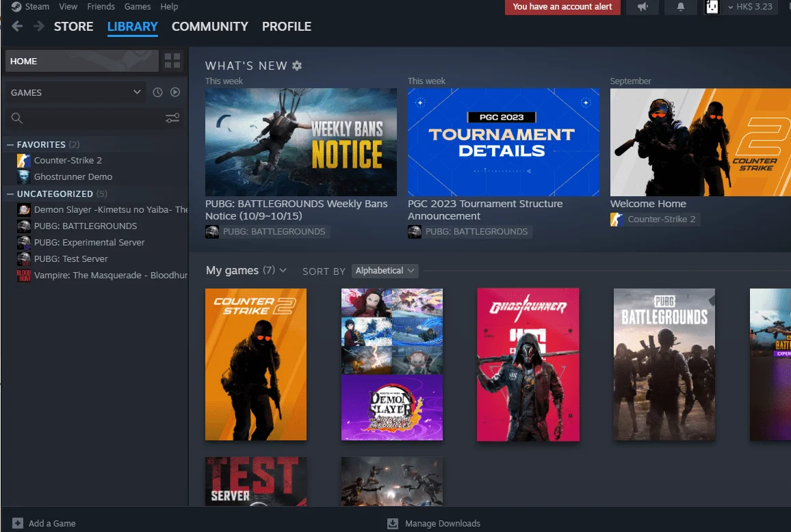Open the wallet balance account dropdown
The image size is (791, 532).
pyautogui.click(x=750, y=7)
